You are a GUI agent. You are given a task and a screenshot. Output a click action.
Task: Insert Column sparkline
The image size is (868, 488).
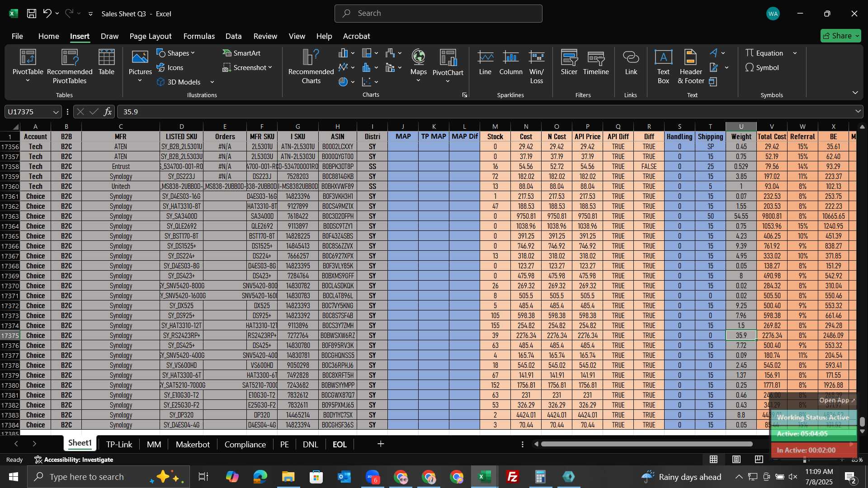(x=511, y=62)
